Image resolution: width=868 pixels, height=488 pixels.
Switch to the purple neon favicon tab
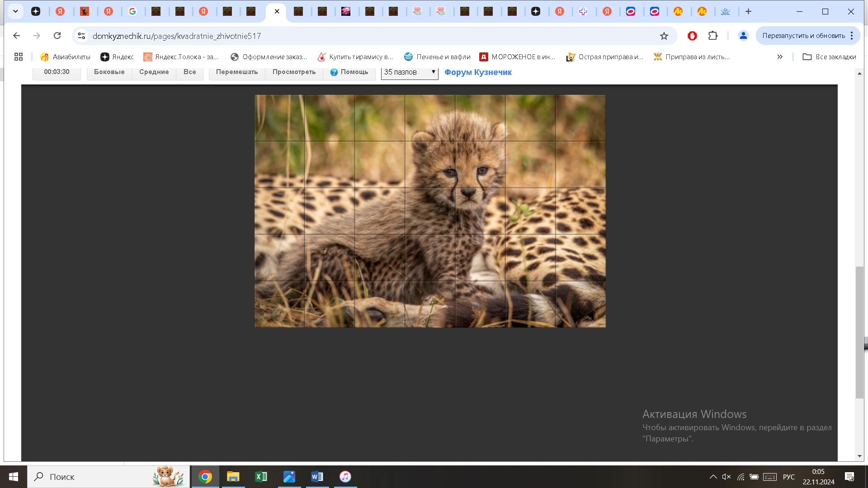(346, 11)
